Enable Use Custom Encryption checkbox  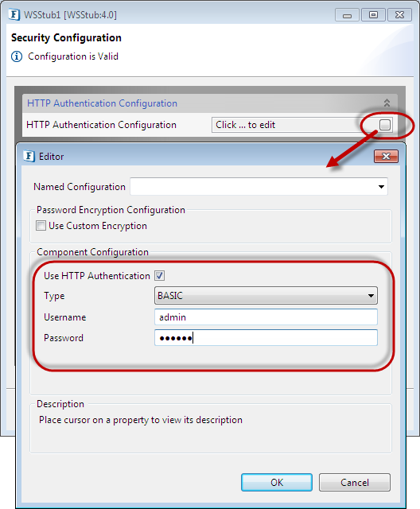coord(41,226)
